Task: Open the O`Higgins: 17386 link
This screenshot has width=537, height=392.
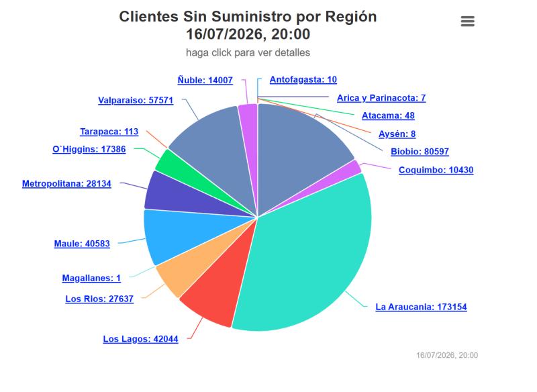Action: pyautogui.click(x=89, y=149)
